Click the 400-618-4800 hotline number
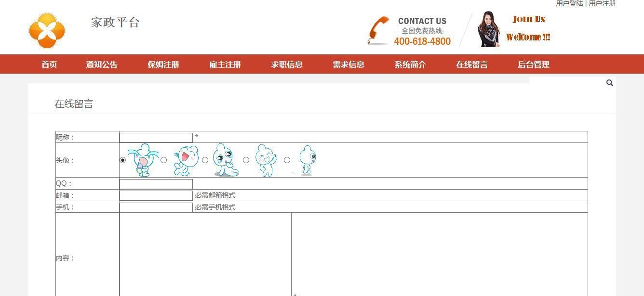Screen dimensions: 644x296 [422, 41]
